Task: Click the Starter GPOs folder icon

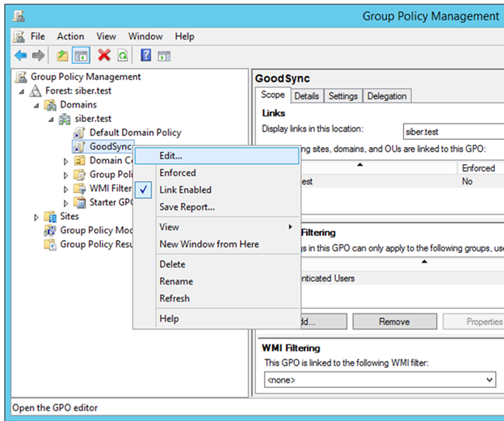Action: [79, 202]
